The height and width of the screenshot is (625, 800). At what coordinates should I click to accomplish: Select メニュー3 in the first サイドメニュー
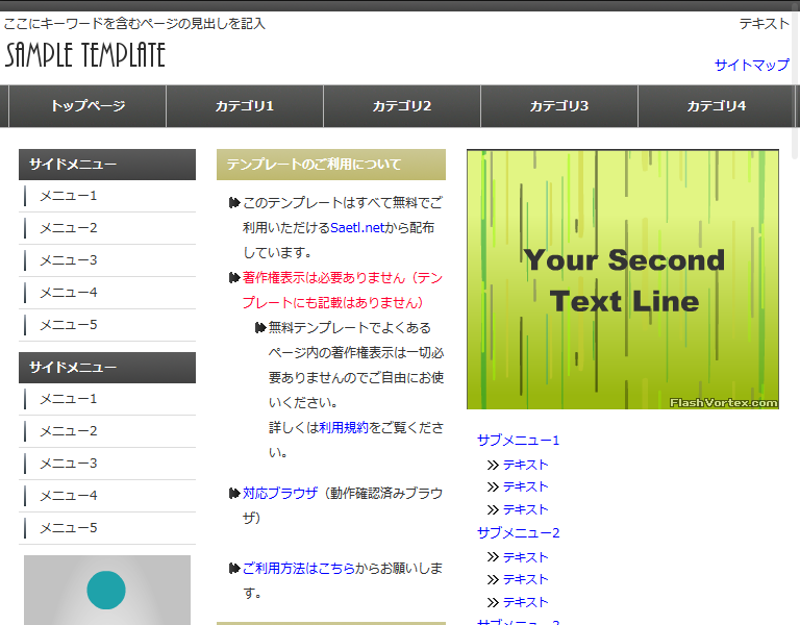point(67,260)
